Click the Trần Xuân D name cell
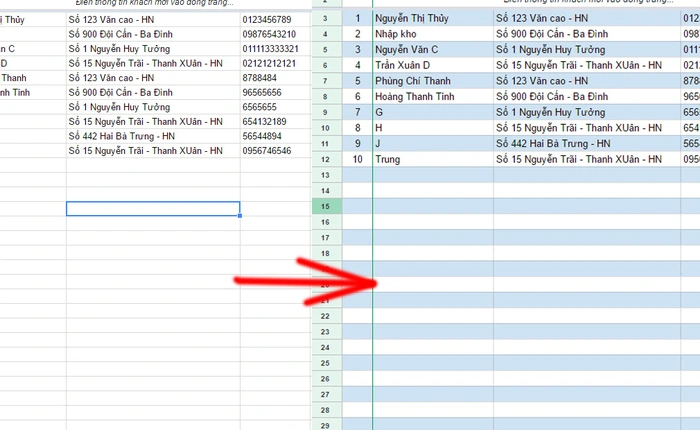The image size is (700, 430). pos(431,65)
